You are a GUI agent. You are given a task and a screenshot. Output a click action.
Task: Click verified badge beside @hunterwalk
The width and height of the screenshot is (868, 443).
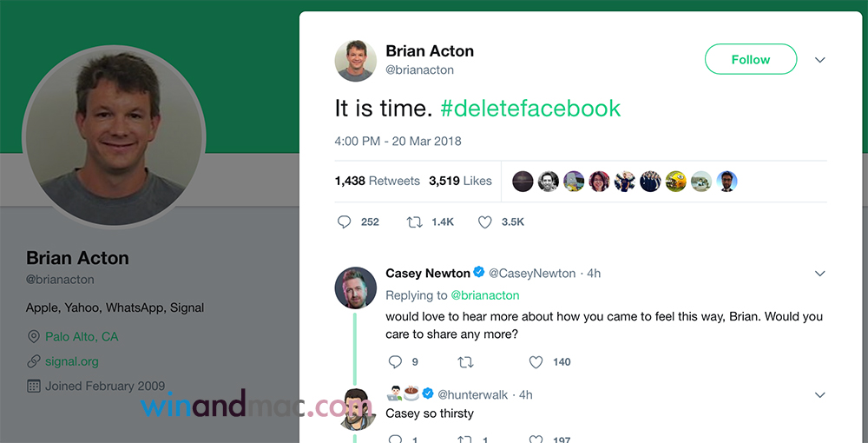(x=428, y=394)
